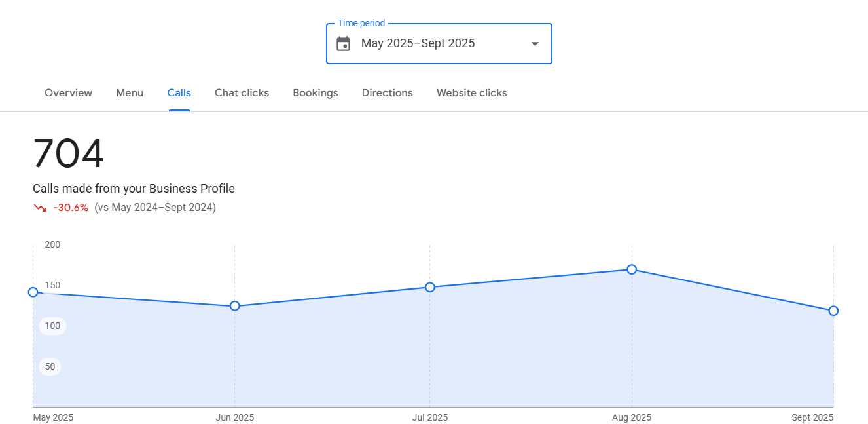Select the Aug 2025 peak data point

click(632, 269)
